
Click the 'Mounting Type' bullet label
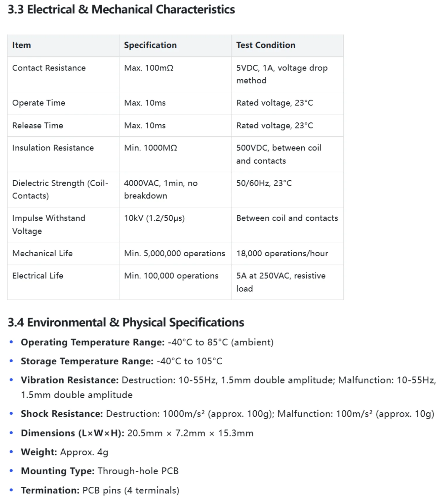coord(58,471)
